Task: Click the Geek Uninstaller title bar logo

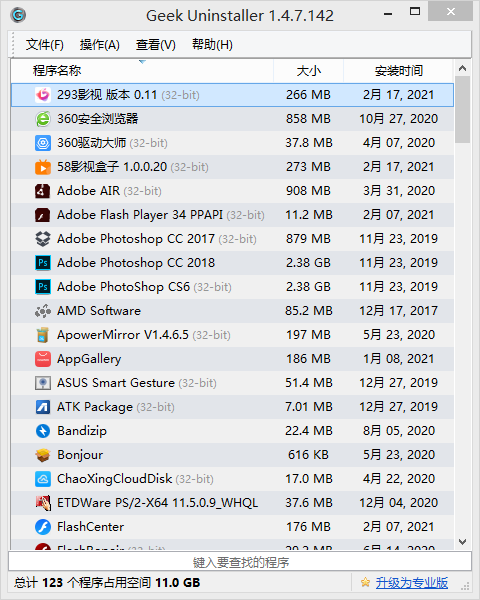Action: pos(18,15)
